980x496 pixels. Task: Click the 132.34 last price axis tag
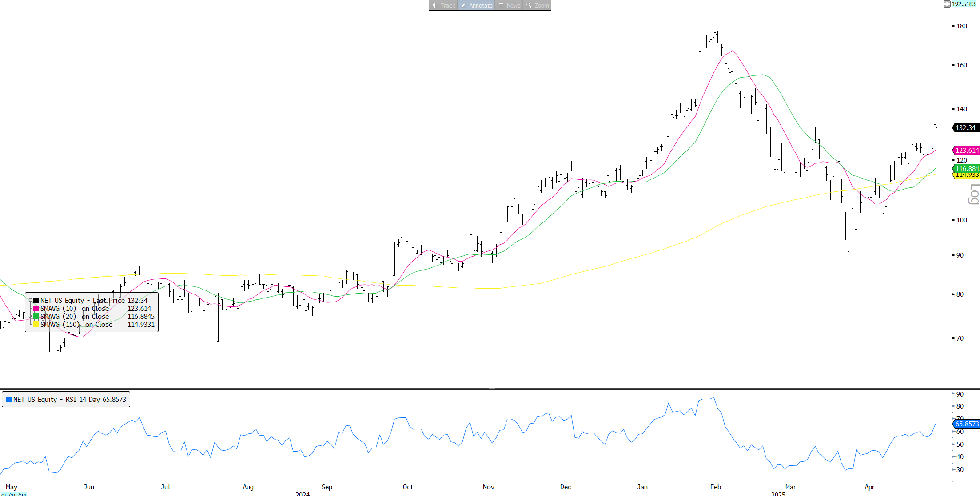click(x=966, y=128)
